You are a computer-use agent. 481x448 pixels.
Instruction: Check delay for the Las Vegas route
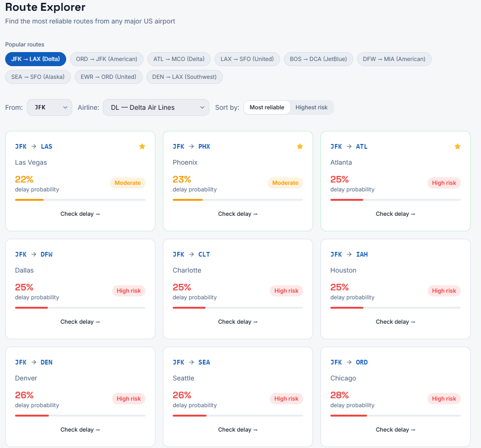[x=80, y=214]
